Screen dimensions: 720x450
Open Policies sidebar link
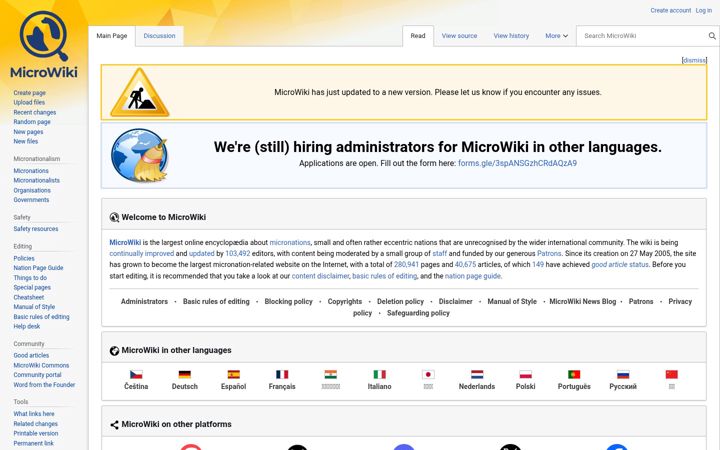(x=24, y=259)
